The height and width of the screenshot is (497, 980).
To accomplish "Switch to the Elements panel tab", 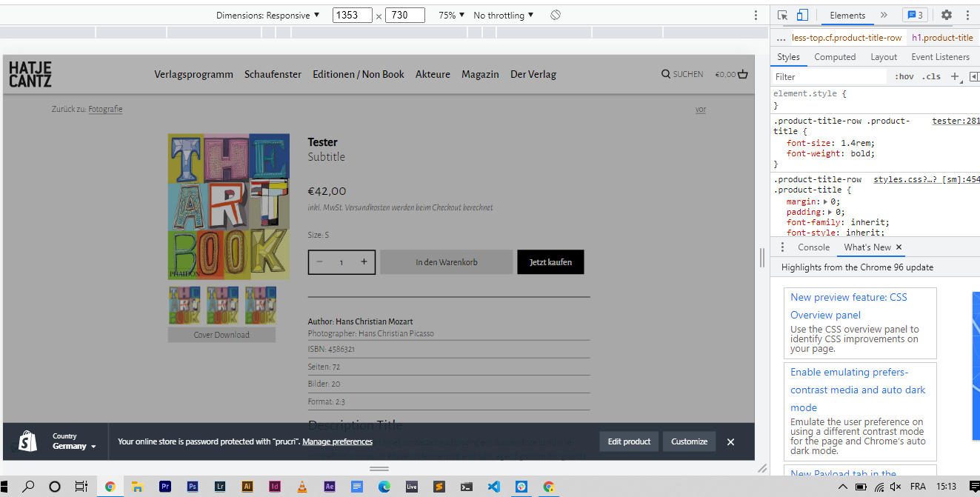I will [x=847, y=15].
